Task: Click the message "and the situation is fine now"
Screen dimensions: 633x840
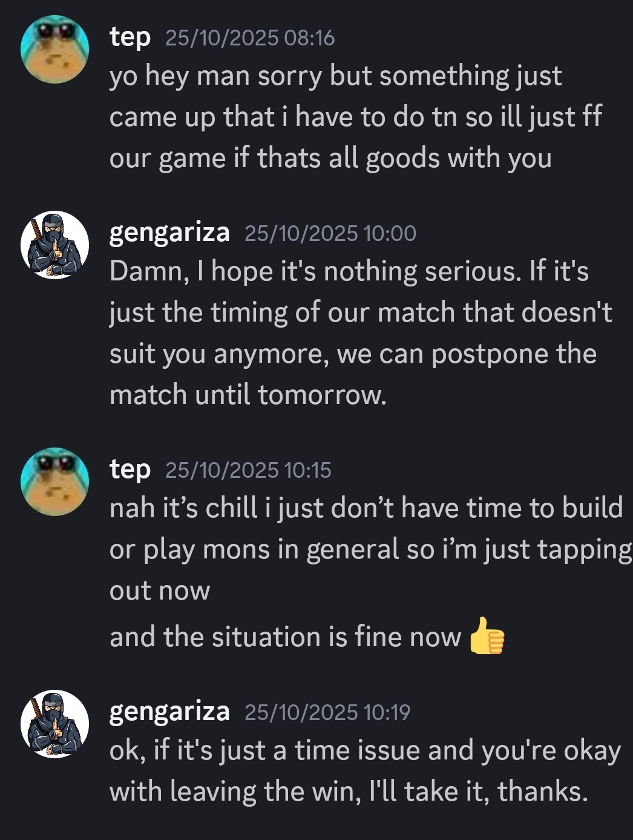Action: tap(285, 637)
